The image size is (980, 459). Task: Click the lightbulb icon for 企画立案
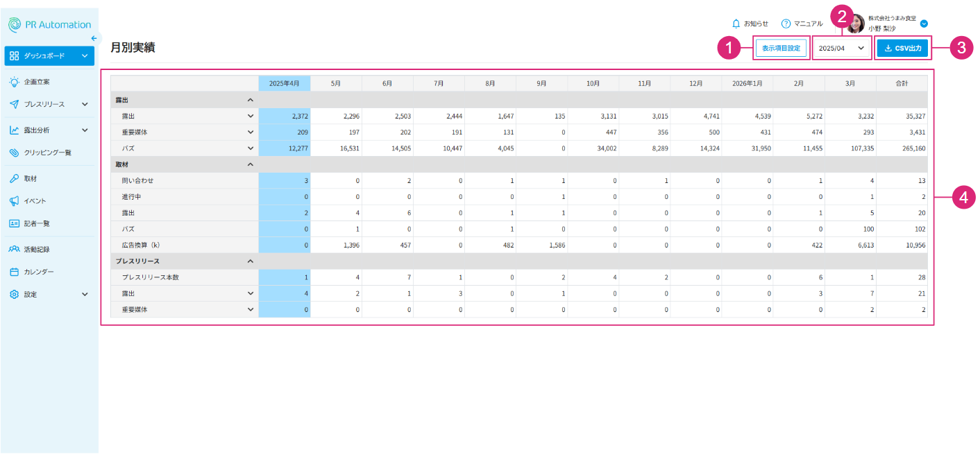point(14,82)
